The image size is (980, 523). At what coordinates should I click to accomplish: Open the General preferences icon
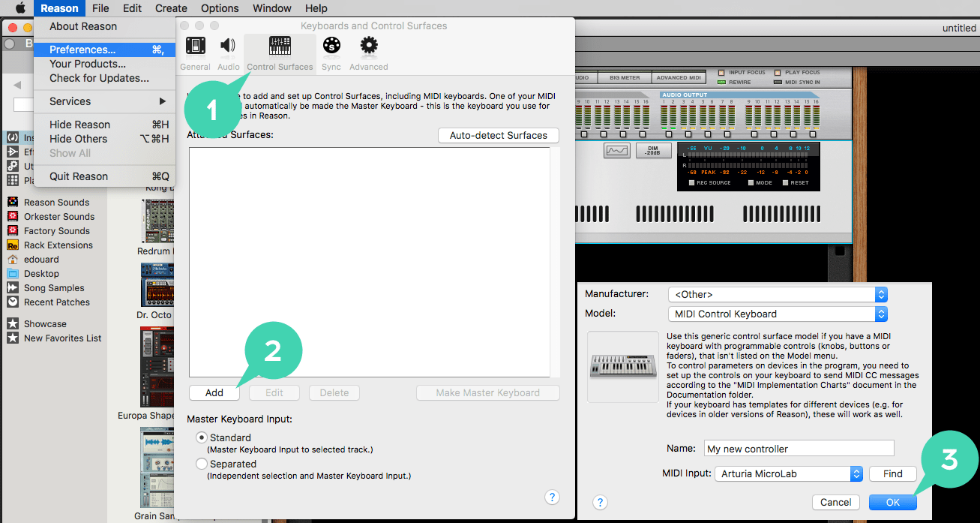click(196, 46)
